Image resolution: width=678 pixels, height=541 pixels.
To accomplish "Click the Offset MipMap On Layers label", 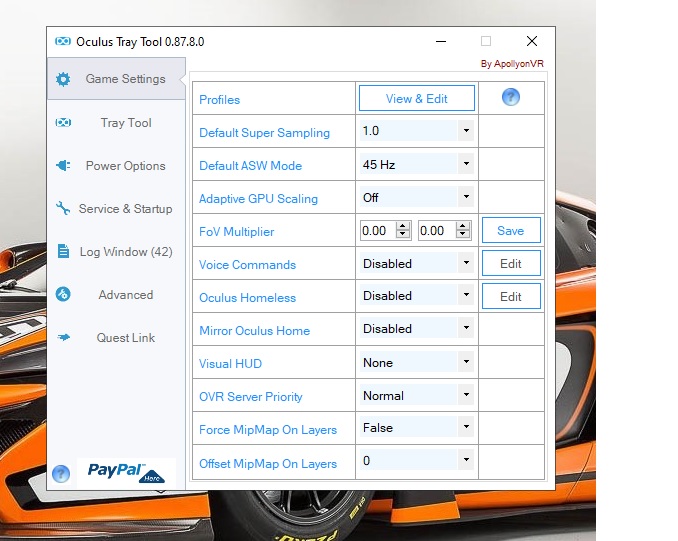I will click(268, 464).
